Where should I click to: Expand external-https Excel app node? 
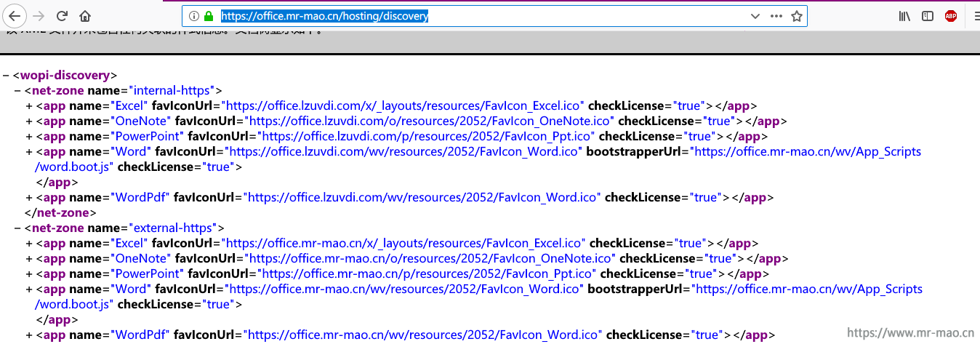(29, 243)
